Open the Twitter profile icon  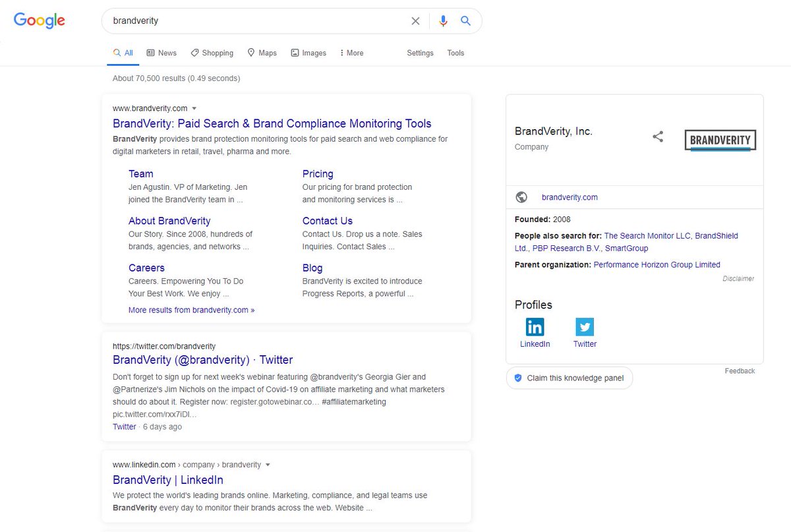pyautogui.click(x=585, y=327)
